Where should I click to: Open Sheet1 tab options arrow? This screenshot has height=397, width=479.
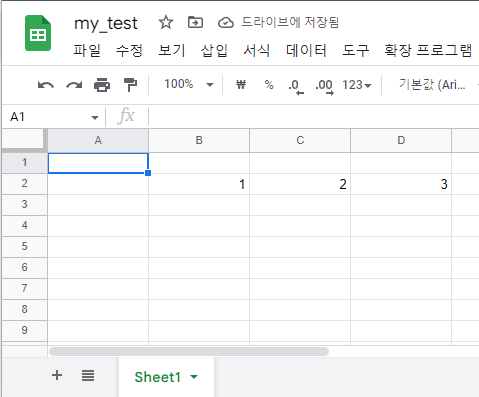[194, 377]
